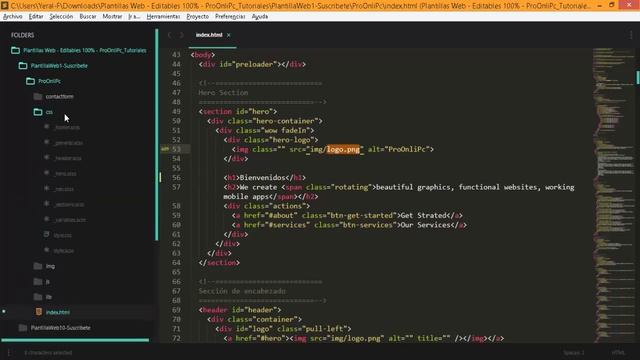Click the Sublime Text icon in the title bar

point(4,5)
